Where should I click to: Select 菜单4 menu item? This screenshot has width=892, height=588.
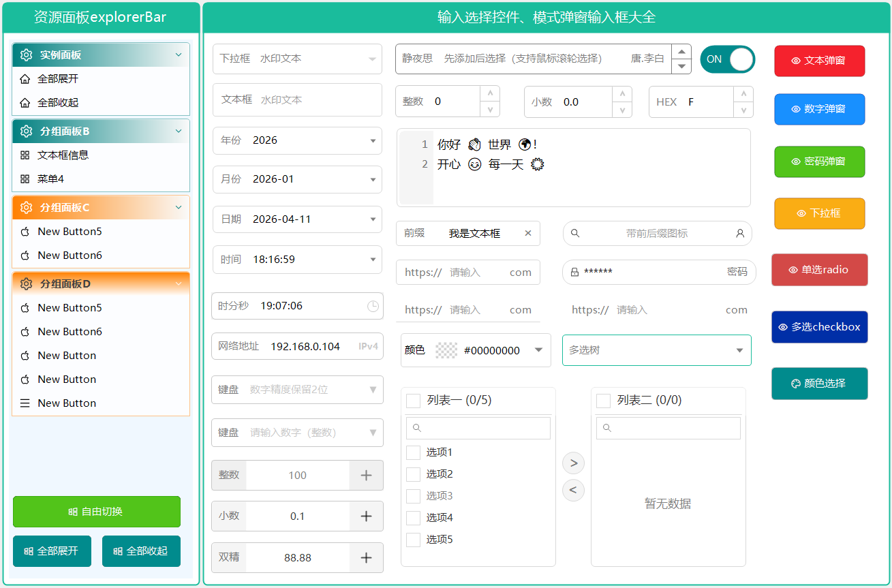[x=101, y=179]
